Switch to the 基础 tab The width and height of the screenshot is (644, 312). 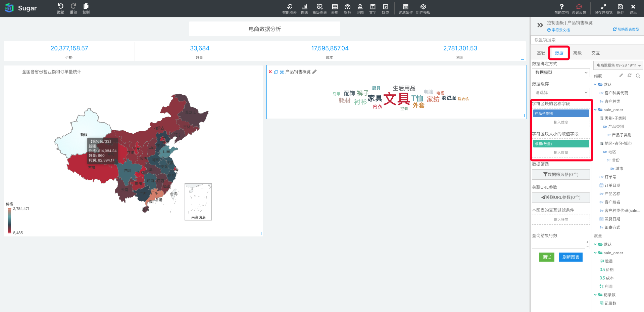541,53
